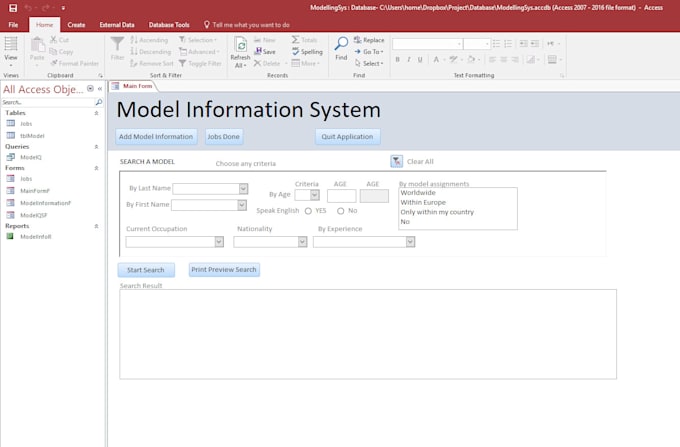Switch to the Create ribbon tab
The height and width of the screenshot is (447, 680).
pyautogui.click(x=76, y=25)
